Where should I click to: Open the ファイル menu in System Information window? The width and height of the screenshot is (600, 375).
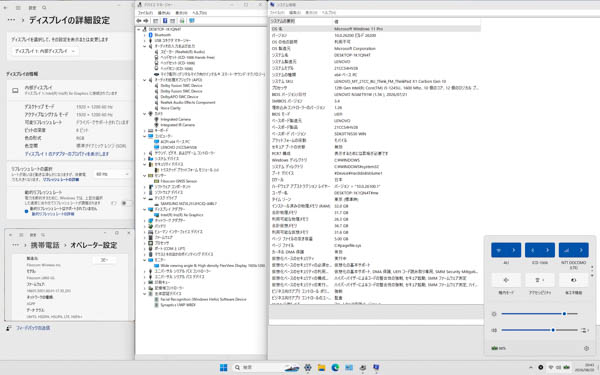click(277, 13)
